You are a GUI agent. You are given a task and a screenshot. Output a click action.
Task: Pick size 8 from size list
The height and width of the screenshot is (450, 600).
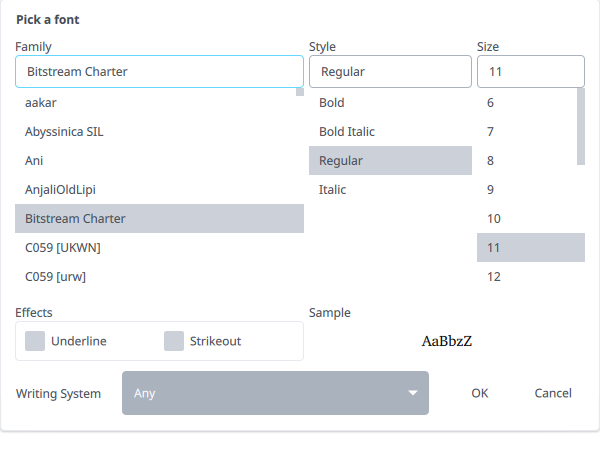[x=525, y=160]
